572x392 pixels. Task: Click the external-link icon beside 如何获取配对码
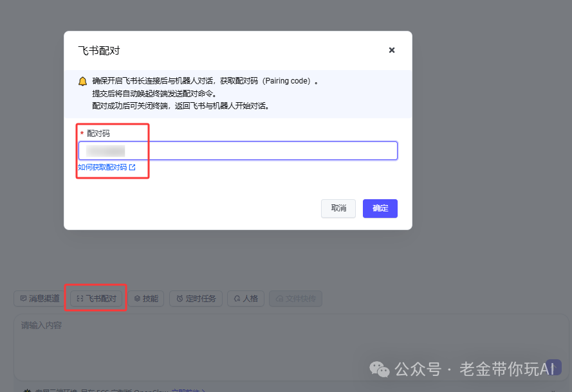[x=133, y=167]
